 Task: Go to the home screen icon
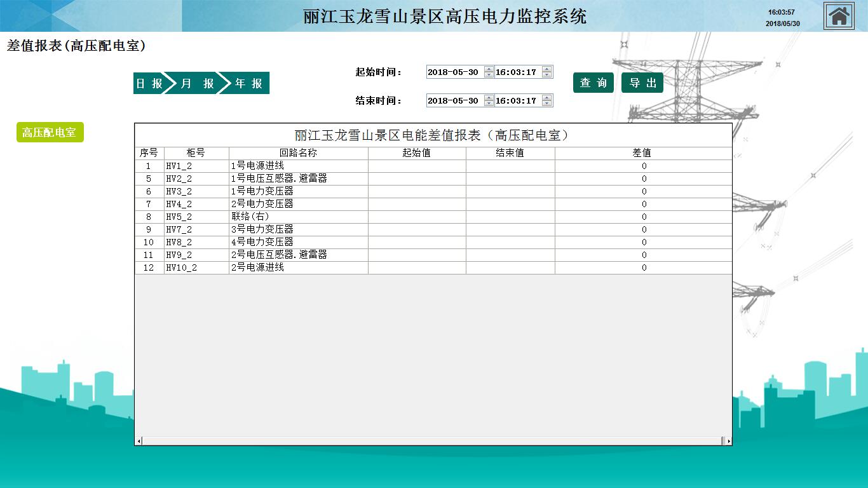(x=839, y=16)
